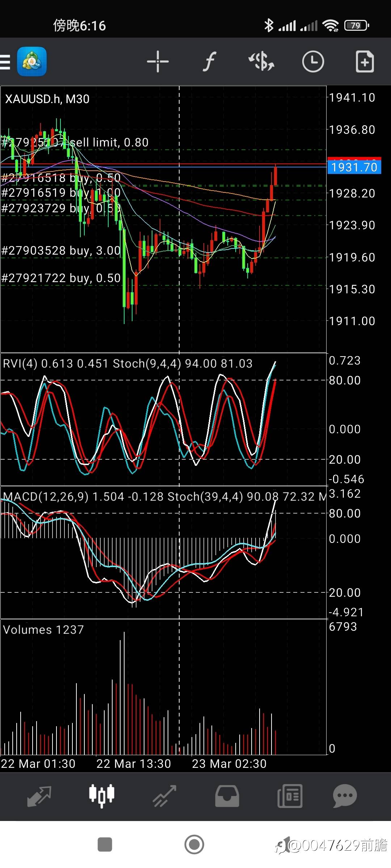Screen dimensions: 391x868
Task: Tap the Android recents square button
Action: tap(105, 844)
